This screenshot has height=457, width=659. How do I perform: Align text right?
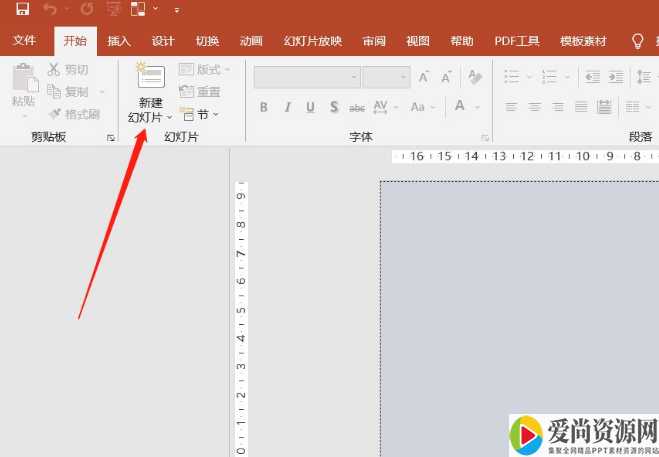558,107
